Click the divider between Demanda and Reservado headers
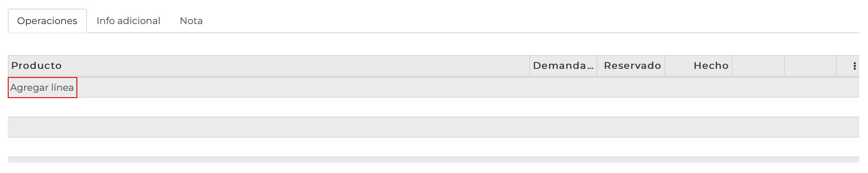The height and width of the screenshot is (173, 868). [597, 66]
